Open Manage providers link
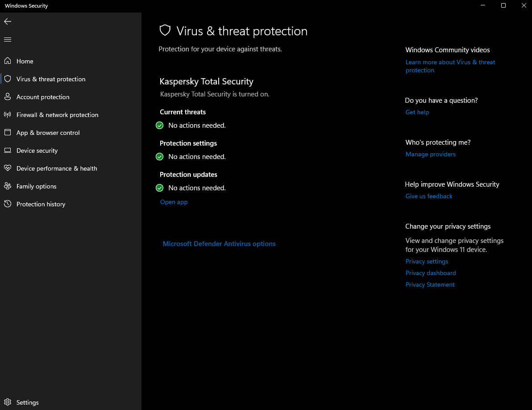This screenshot has width=532, height=410. point(431,155)
